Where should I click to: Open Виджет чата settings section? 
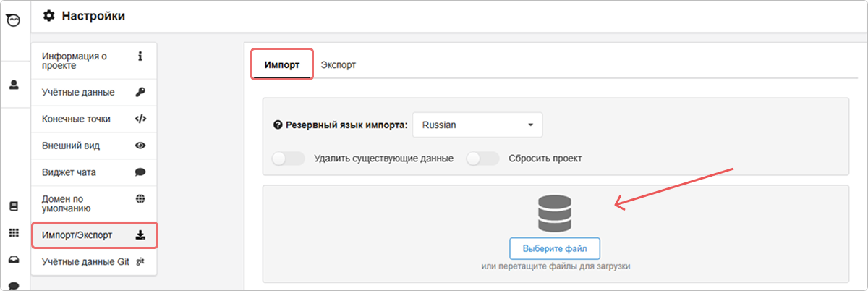pyautogui.click(x=93, y=172)
